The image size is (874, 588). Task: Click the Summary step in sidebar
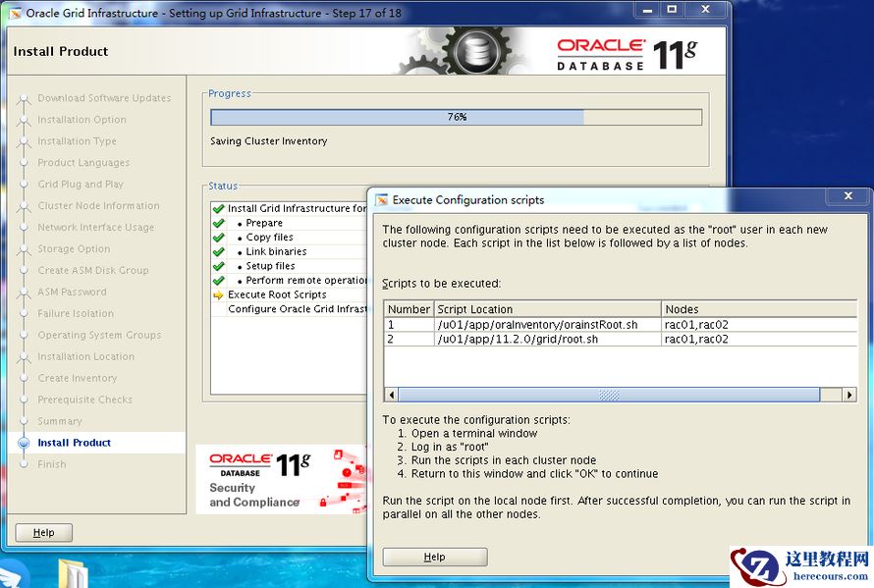[60, 421]
